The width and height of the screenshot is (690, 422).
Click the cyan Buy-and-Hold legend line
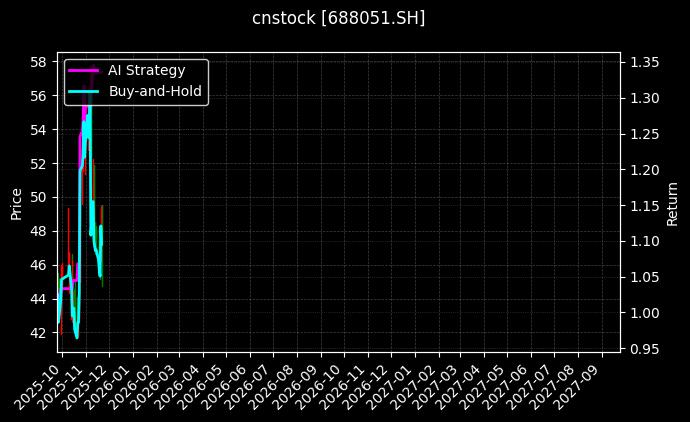tap(84, 91)
